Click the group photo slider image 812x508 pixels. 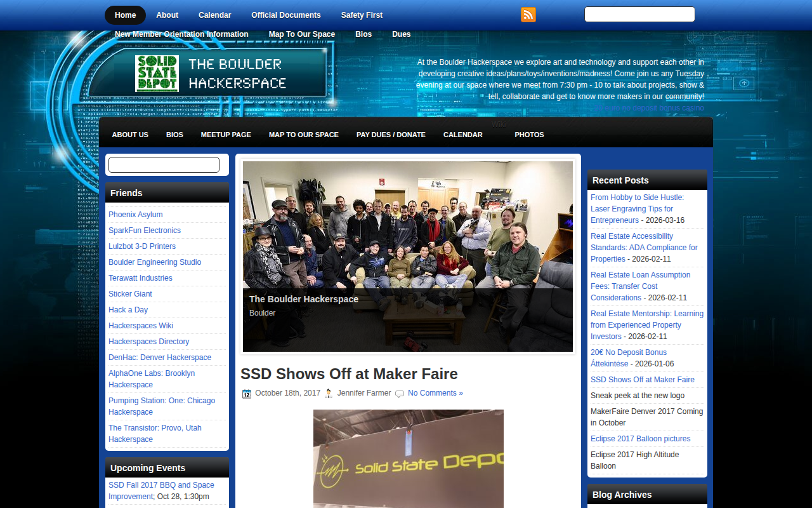tap(408, 257)
